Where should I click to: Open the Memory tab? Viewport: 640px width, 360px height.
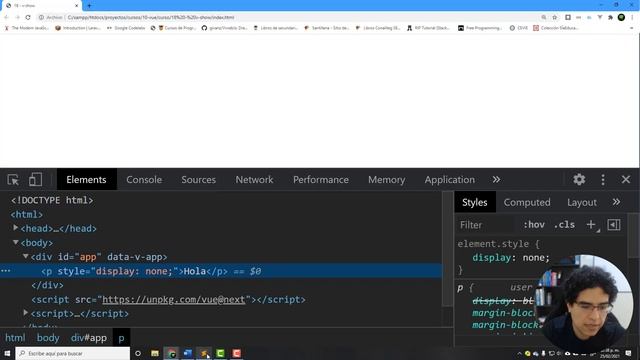point(387,180)
